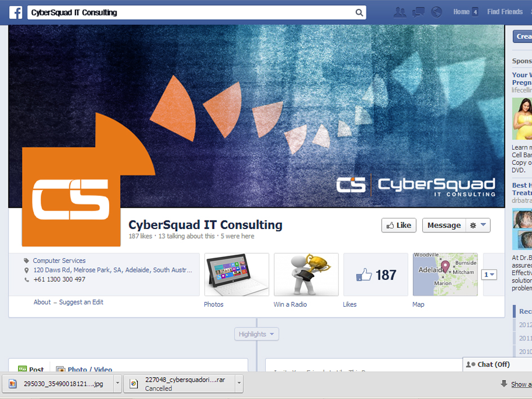
Task: Click the download arrow icon beside Show all
Action: click(504, 384)
